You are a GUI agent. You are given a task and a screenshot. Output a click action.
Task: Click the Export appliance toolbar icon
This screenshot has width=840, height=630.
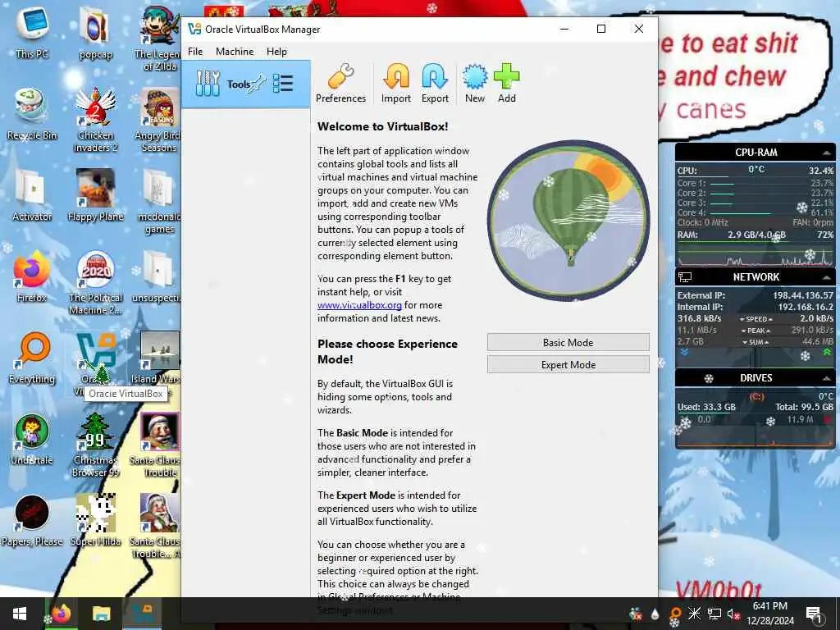pos(435,83)
